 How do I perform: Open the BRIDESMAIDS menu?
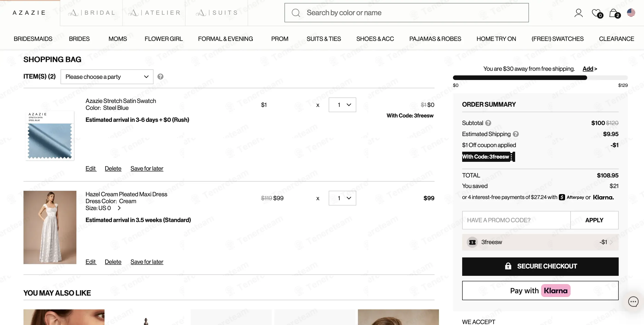pos(33,39)
